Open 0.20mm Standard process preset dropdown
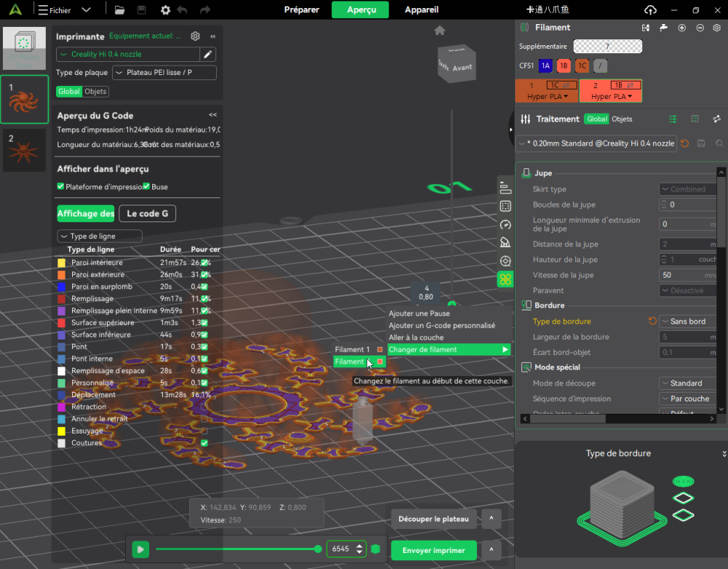The height and width of the screenshot is (569, 728). tap(597, 144)
